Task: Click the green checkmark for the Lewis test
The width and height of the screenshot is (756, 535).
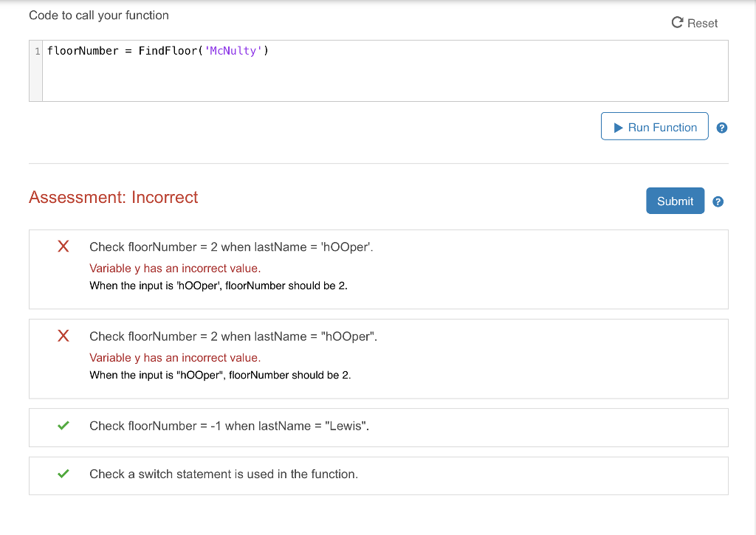Action: click(63, 426)
